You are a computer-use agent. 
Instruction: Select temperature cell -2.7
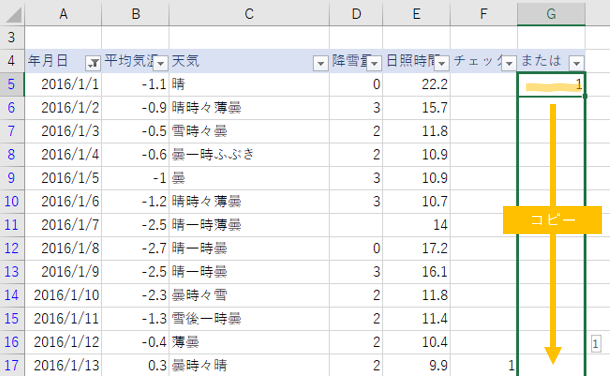[x=135, y=248]
